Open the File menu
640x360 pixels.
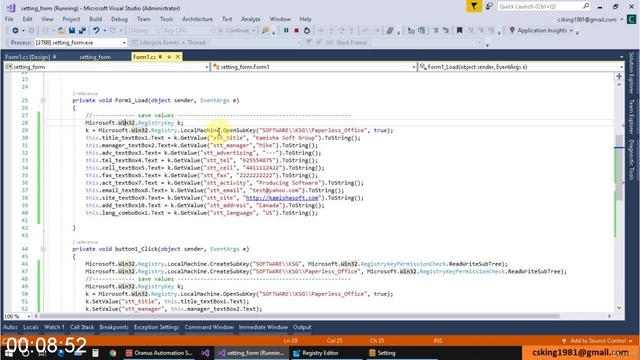[9, 19]
